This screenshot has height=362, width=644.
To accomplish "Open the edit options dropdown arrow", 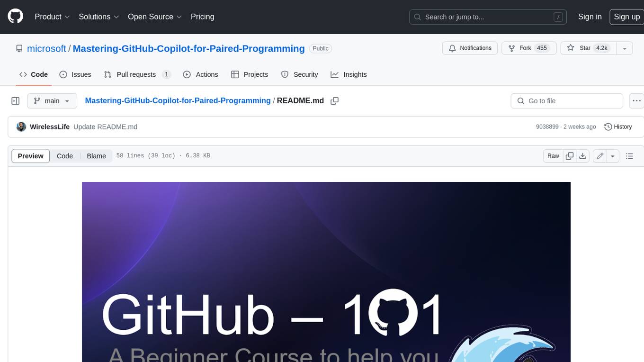I will [x=613, y=156].
